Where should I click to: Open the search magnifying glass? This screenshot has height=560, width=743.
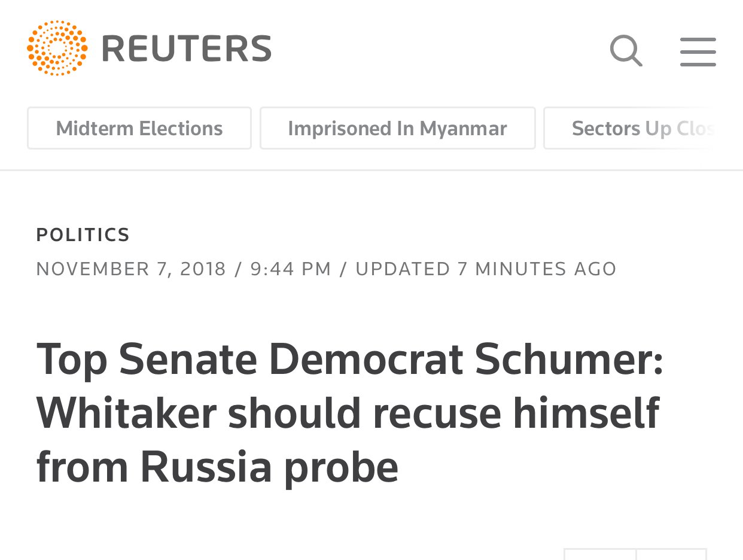(x=626, y=51)
